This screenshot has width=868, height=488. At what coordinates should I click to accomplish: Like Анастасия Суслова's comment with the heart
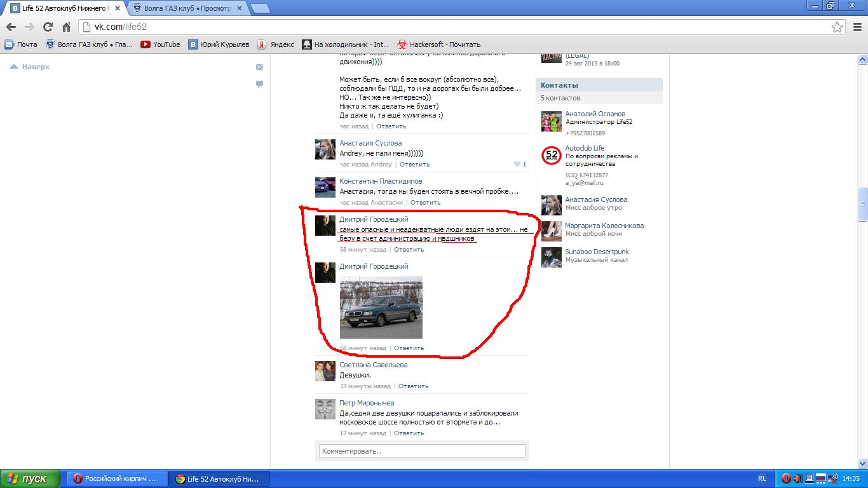point(517,165)
